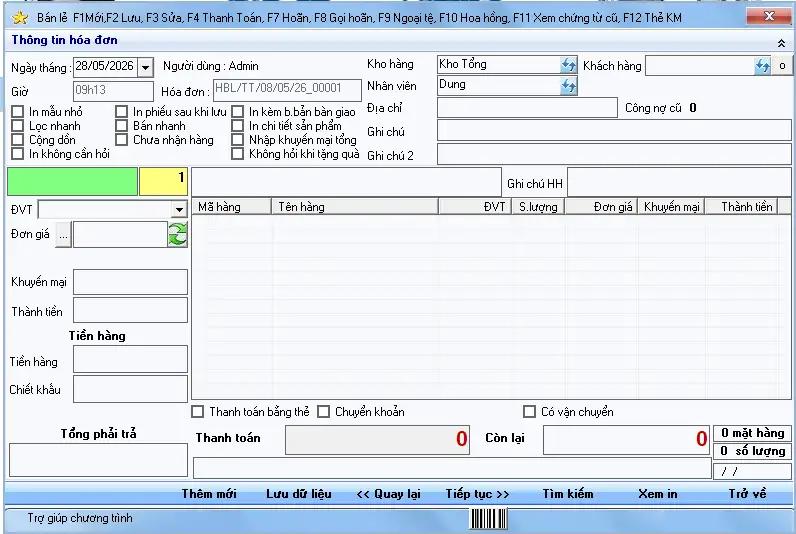Click the Mã hàng column header
The width and height of the screenshot is (796, 534).
232,207
